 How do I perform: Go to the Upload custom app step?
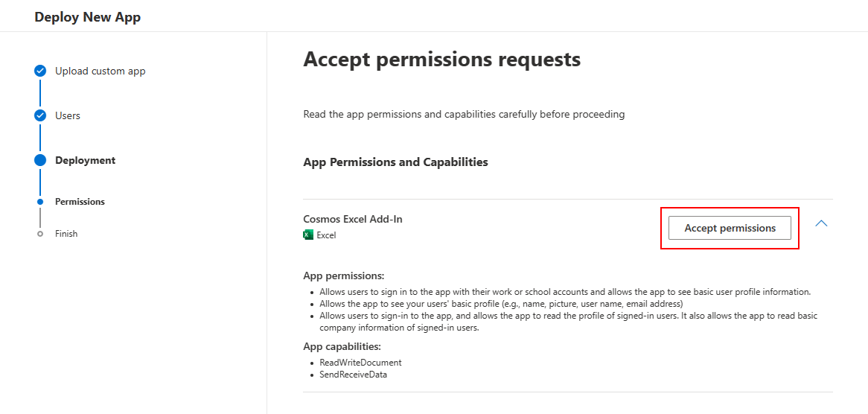(100, 71)
